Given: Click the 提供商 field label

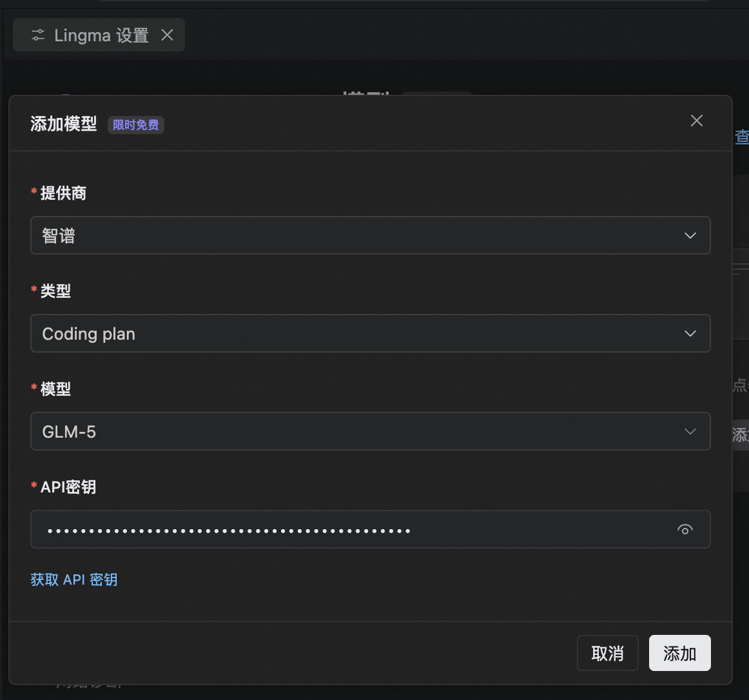Looking at the screenshot, I should pos(63,193).
